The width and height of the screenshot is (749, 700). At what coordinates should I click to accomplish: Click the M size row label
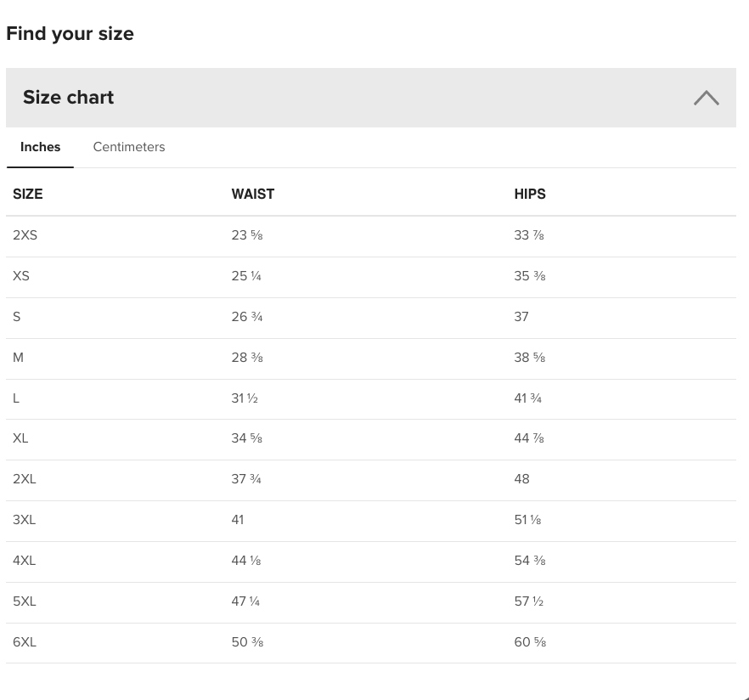click(x=18, y=358)
